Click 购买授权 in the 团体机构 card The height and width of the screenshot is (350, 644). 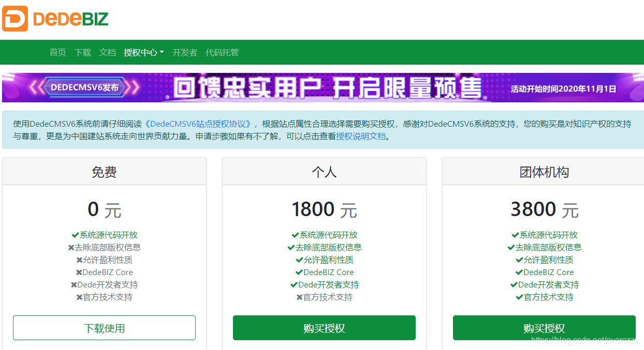click(x=544, y=328)
